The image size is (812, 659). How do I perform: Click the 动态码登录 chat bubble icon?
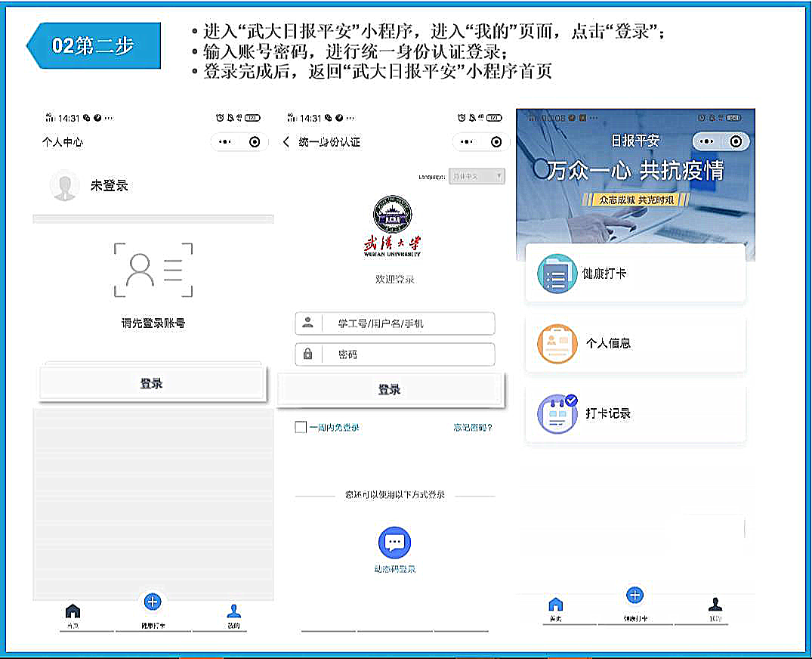coord(394,543)
